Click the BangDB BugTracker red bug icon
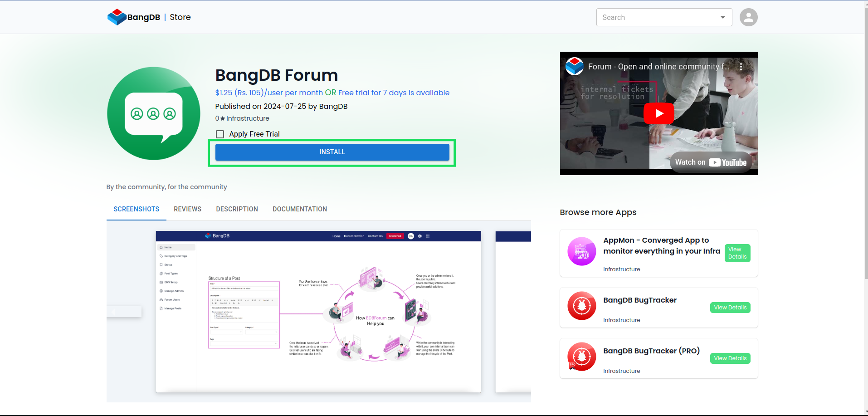 coord(581,306)
